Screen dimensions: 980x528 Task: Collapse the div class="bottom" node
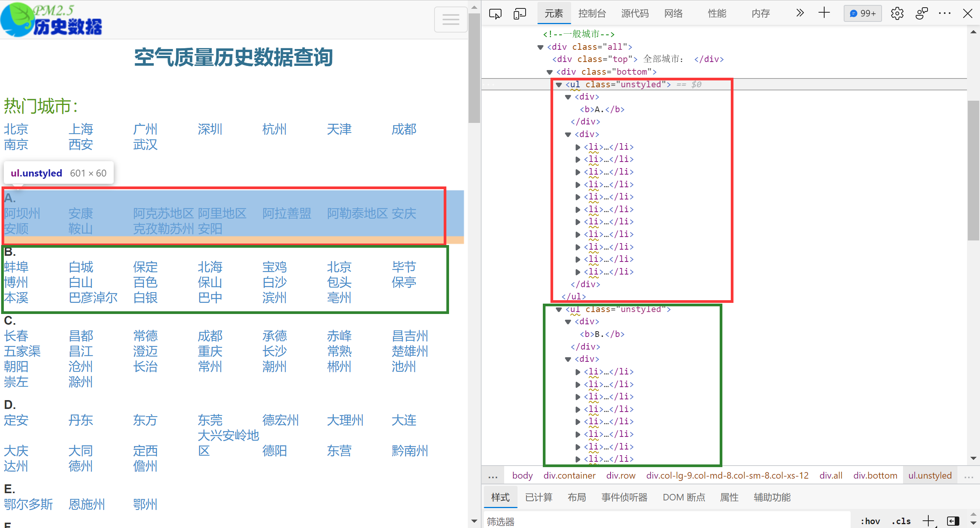click(x=549, y=72)
